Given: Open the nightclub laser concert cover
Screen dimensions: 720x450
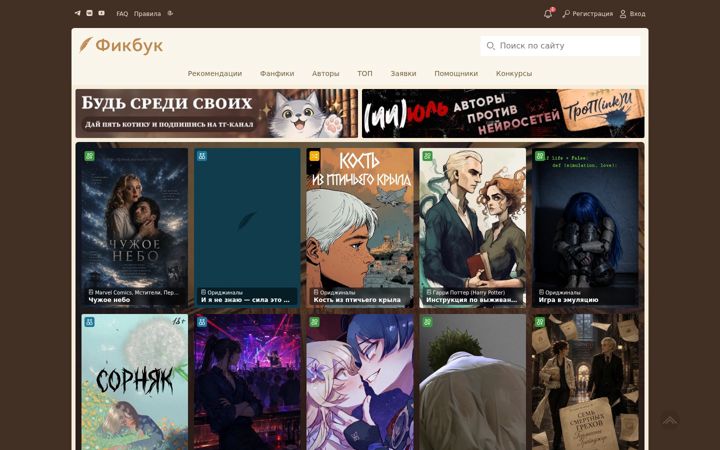Looking at the screenshot, I should (x=247, y=382).
